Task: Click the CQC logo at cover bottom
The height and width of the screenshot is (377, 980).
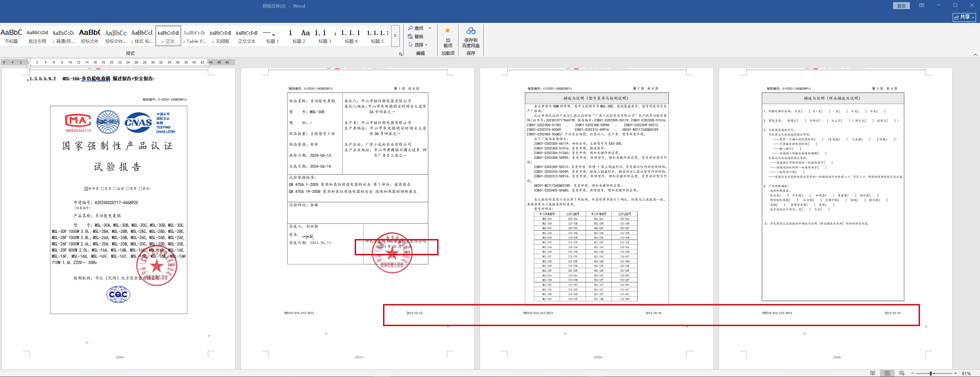Action: [118, 295]
